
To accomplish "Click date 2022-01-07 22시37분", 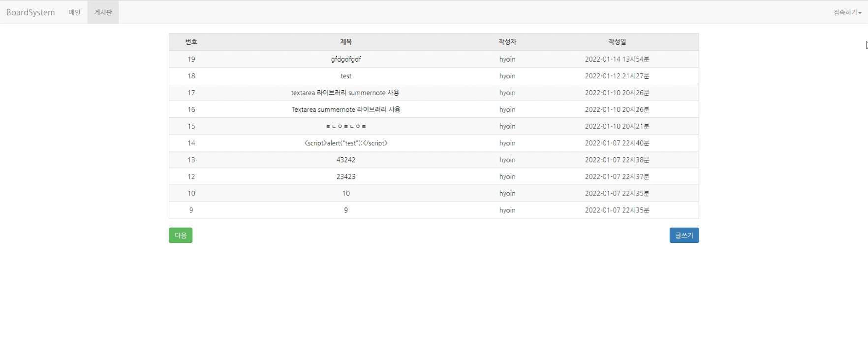I will 617,176.
